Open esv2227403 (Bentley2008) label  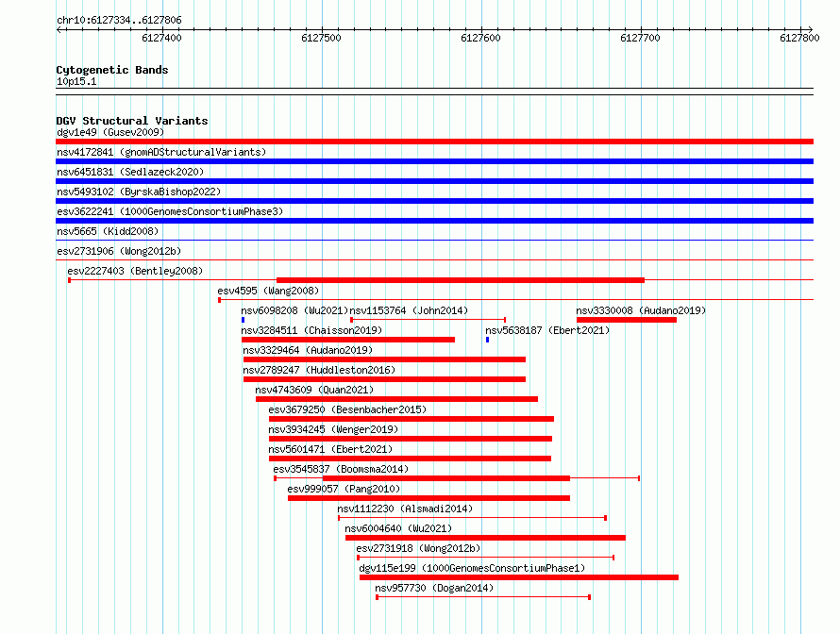click(x=135, y=271)
